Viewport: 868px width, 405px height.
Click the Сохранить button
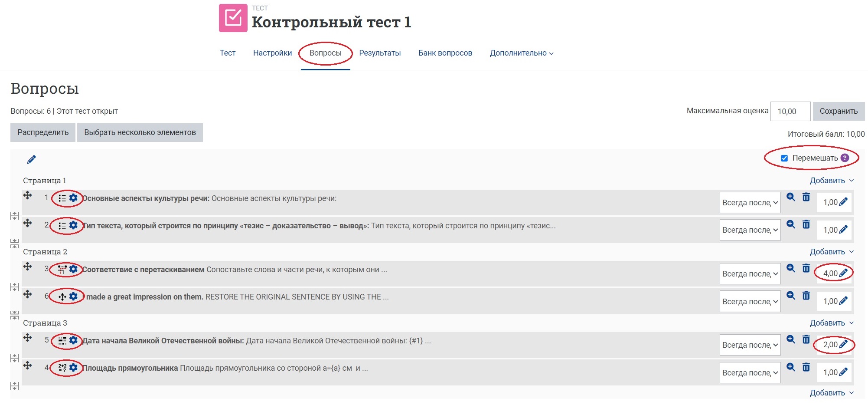(839, 111)
